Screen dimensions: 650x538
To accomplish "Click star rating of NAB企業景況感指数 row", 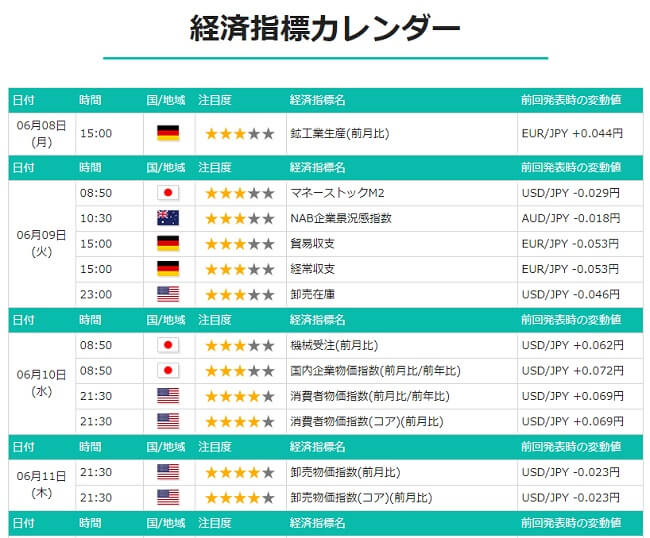I will pyautogui.click(x=240, y=218).
